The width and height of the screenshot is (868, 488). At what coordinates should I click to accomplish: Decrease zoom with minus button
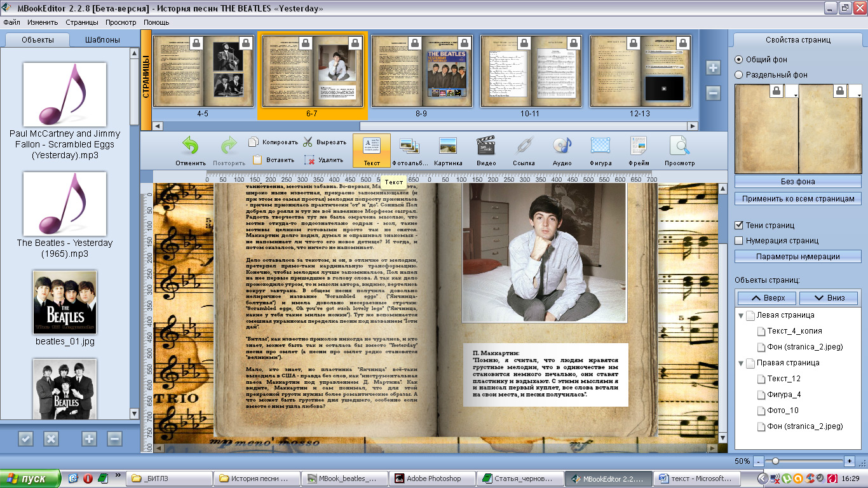click(759, 461)
